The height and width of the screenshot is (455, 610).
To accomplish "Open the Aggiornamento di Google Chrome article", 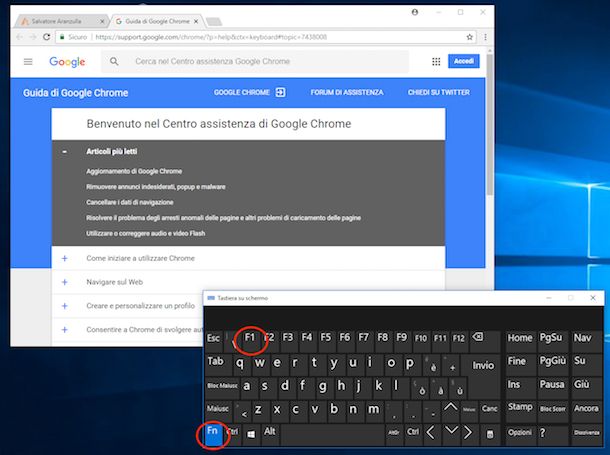I will tap(134, 171).
